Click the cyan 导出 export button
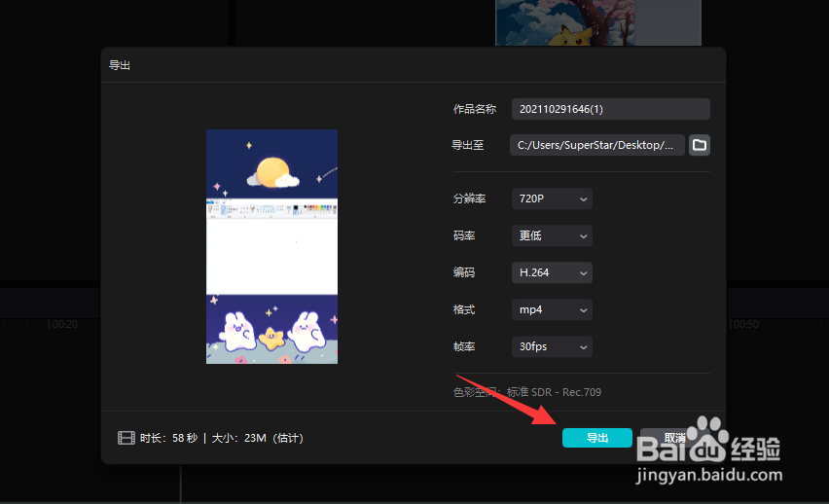The height and width of the screenshot is (504, 829). (596, 438)
